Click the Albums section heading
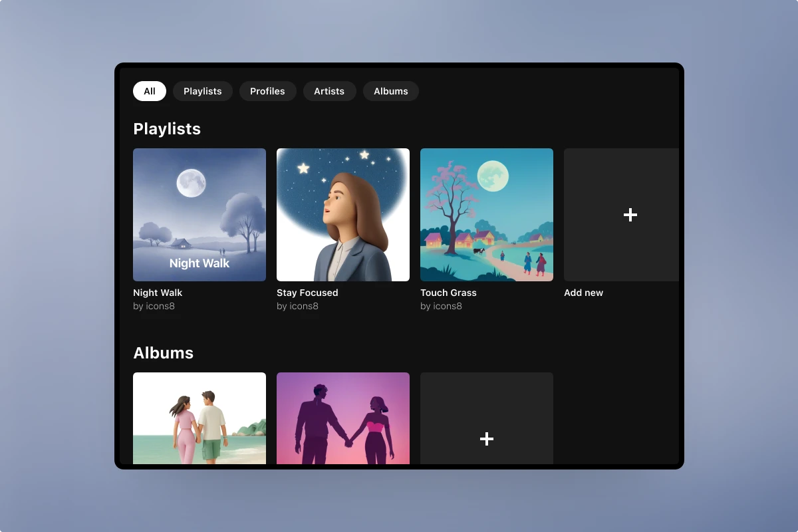 coord(163,353)
